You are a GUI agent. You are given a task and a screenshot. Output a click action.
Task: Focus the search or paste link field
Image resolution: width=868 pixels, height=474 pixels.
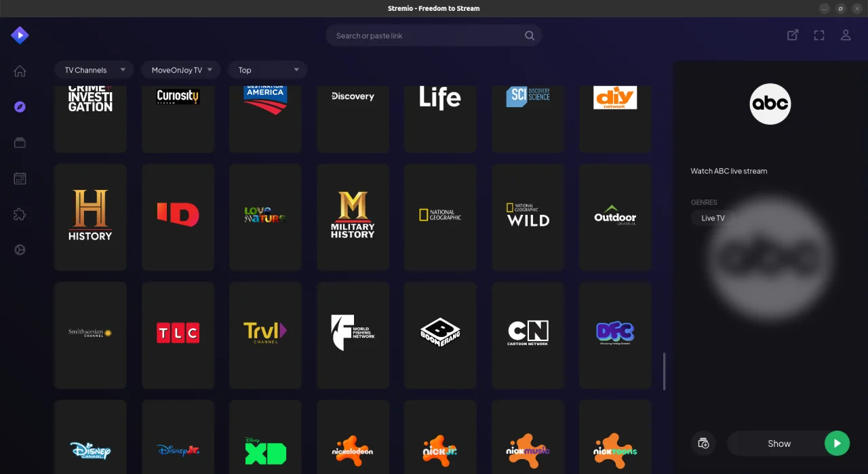434,36
